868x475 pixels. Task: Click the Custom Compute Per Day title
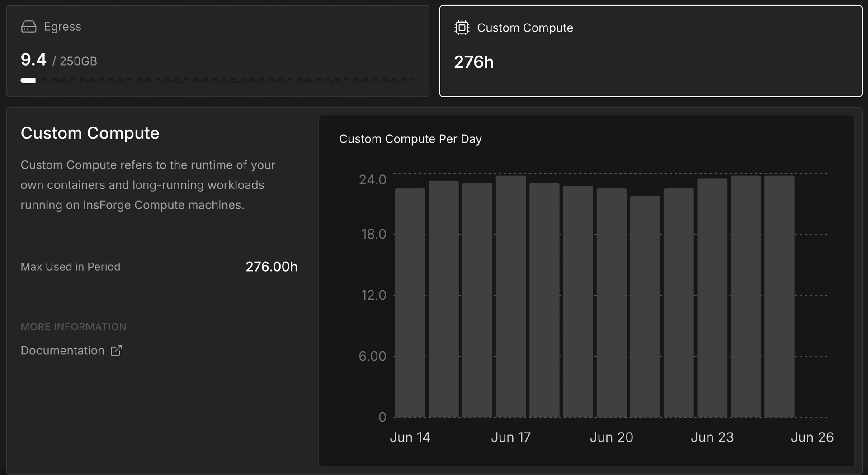pos(410,139)
